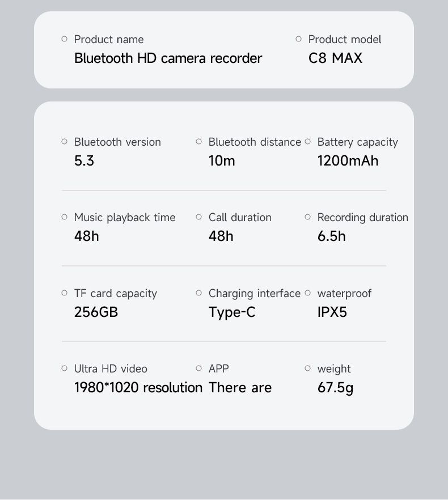Select the 256GB capacity value
Image resolution: width=448 pixels, height=500 pixels.
(96, 312)
